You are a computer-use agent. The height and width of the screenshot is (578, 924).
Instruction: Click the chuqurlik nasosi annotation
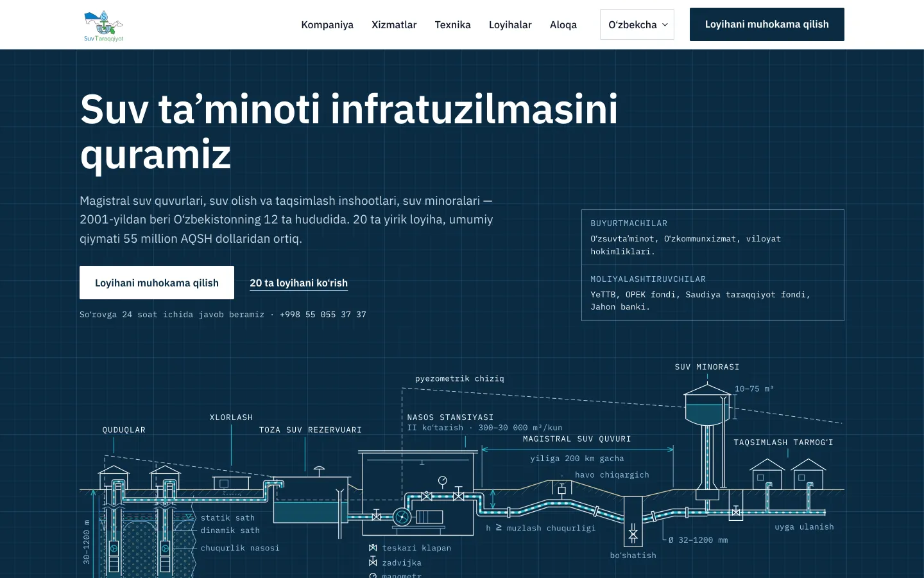click(240, 548)
